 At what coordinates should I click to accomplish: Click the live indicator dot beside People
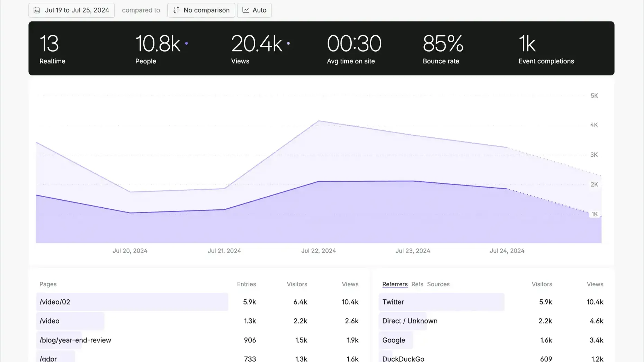186,43
